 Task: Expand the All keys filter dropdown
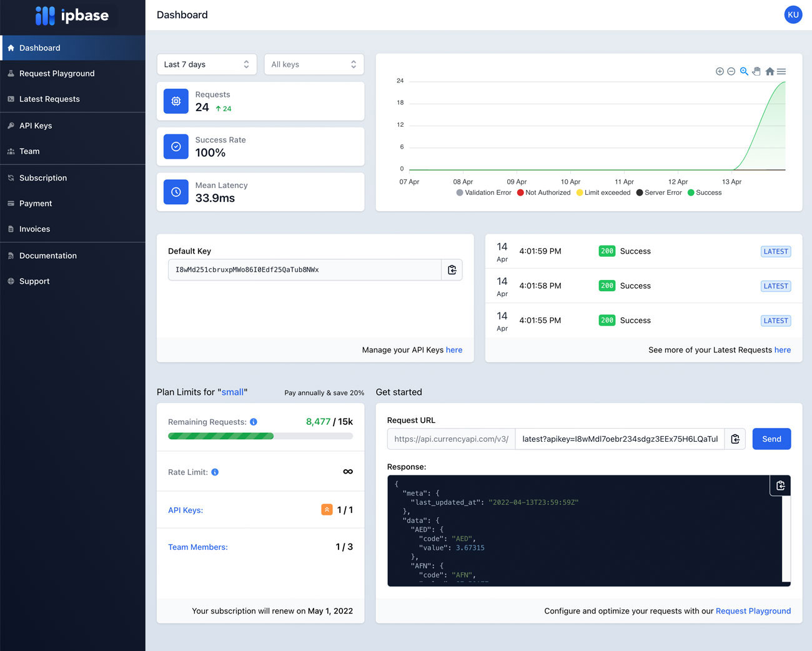(314, 64)
